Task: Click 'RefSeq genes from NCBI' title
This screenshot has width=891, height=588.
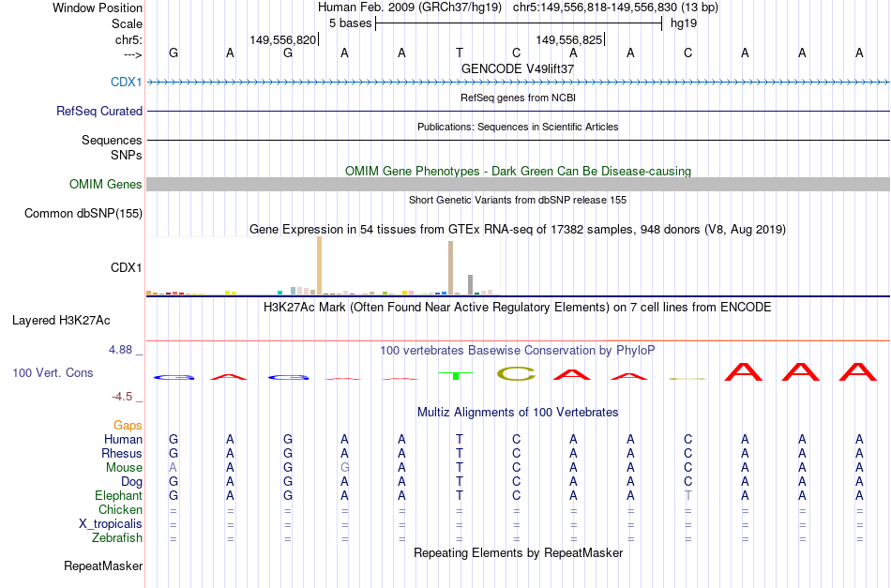Action: [518, 98]
